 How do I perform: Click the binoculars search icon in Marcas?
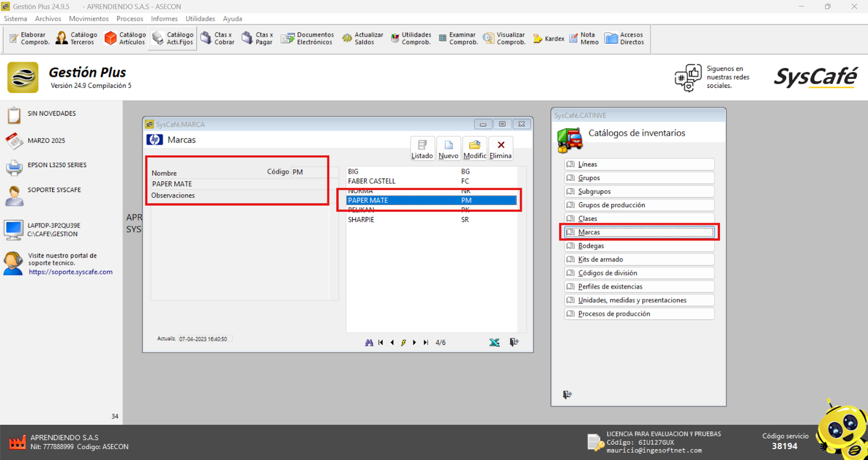click(369, 342)
